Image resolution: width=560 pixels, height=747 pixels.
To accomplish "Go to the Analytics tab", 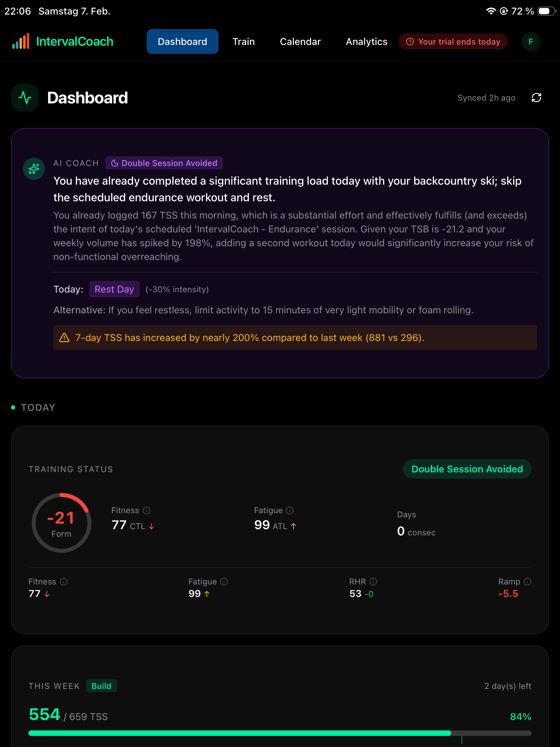I will 366,41.
